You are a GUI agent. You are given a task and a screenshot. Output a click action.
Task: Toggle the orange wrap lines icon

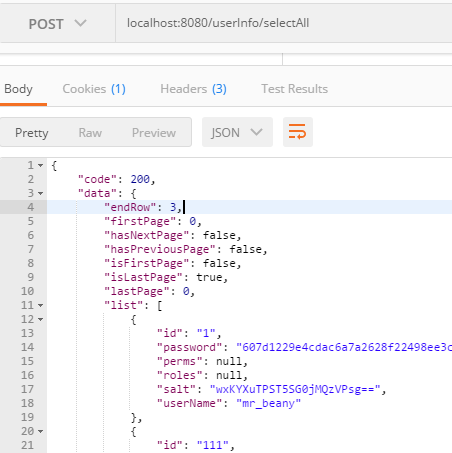(x=298, y=132)
